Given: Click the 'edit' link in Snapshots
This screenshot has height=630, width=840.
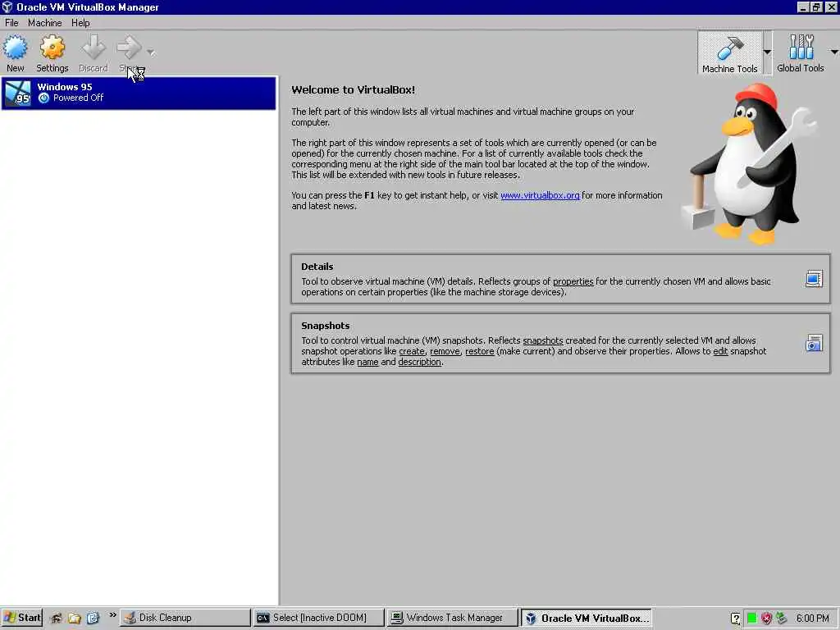Looking at the screenshot, I should pos(720,351).
